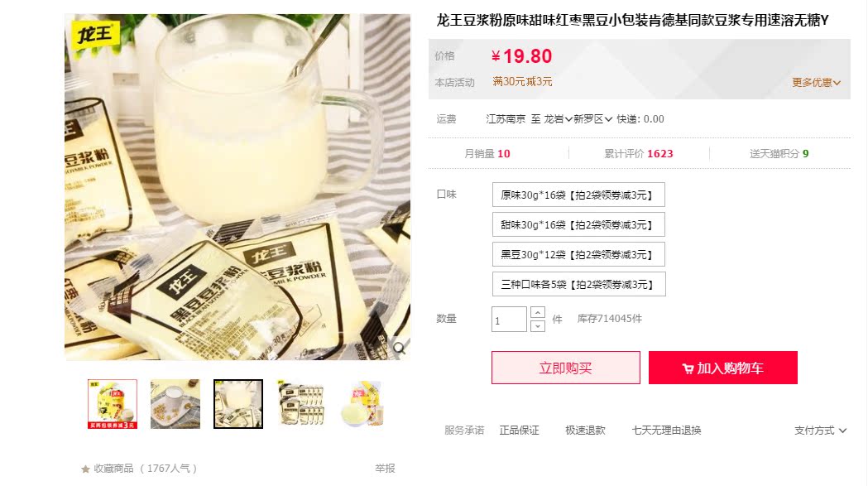Viewport: 868px width, 486px height.
Task: Choose the 三种口味各5袋 option
Action: click(x=579, y=284)
